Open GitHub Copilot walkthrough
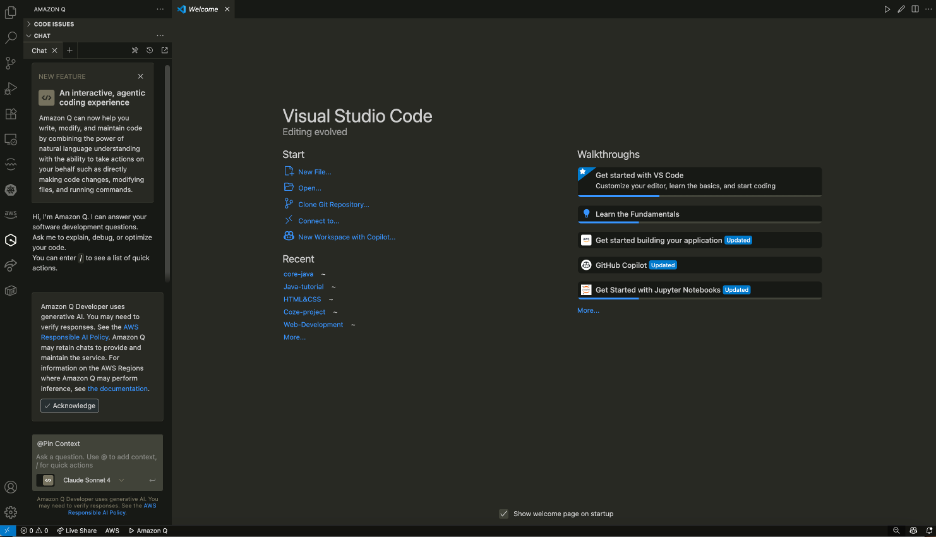The width and height of the screenshot is (936, 538). [x=700, y=265]
